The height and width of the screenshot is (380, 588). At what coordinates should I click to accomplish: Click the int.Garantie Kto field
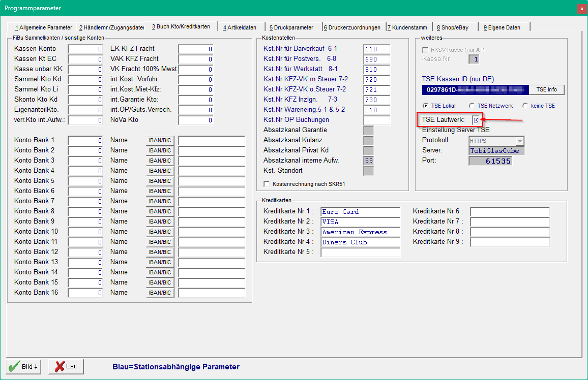(196, 100)
